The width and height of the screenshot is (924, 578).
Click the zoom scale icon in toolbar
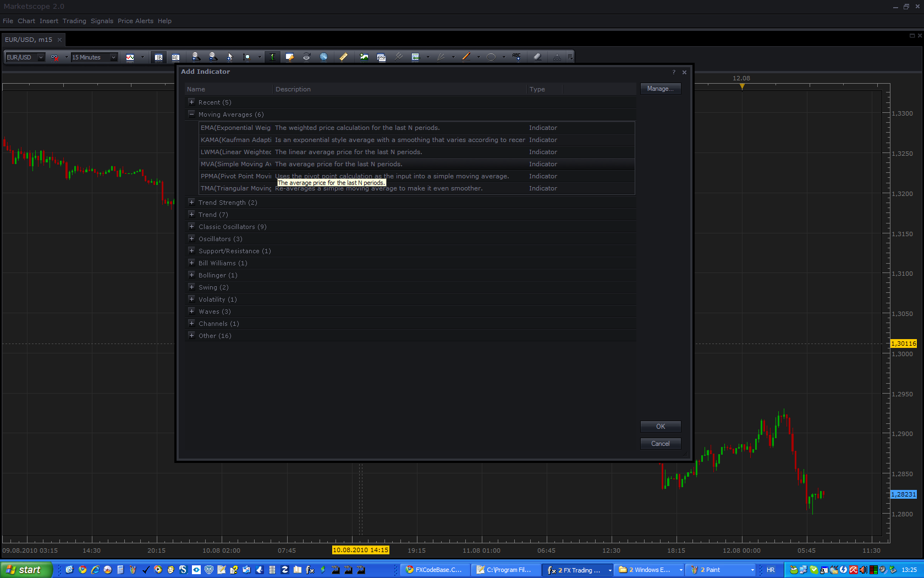coord(247,57)
